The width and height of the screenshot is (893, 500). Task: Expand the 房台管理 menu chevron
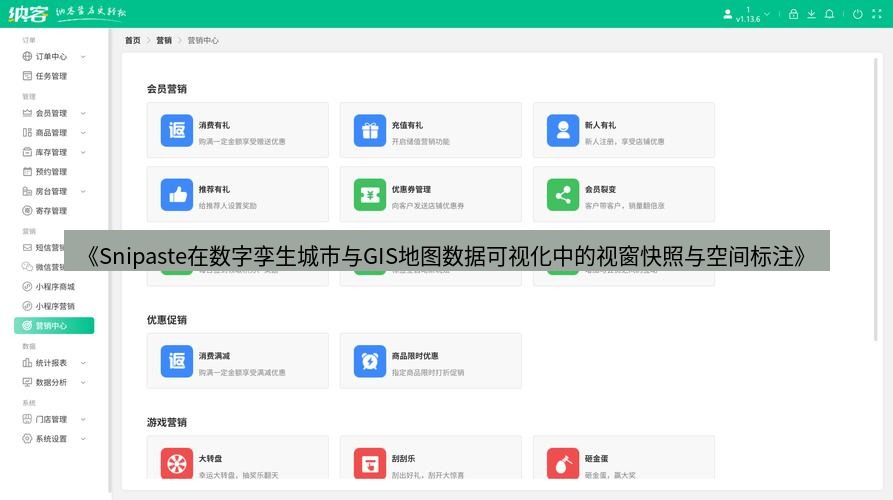point(83,191)
